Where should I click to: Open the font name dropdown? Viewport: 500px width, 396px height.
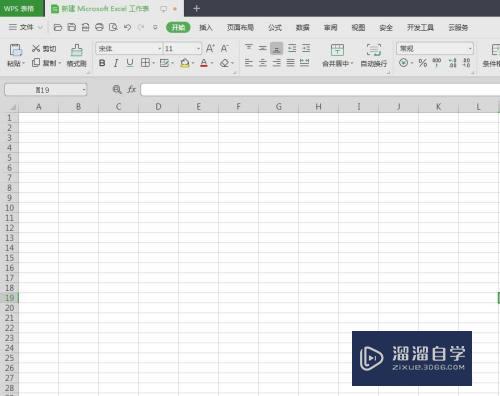159,49
